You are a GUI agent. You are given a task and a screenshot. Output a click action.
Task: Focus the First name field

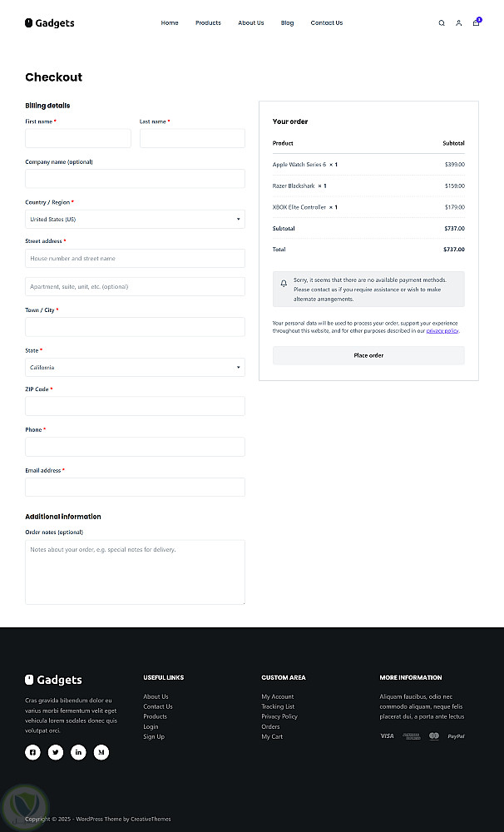(78, 138)
